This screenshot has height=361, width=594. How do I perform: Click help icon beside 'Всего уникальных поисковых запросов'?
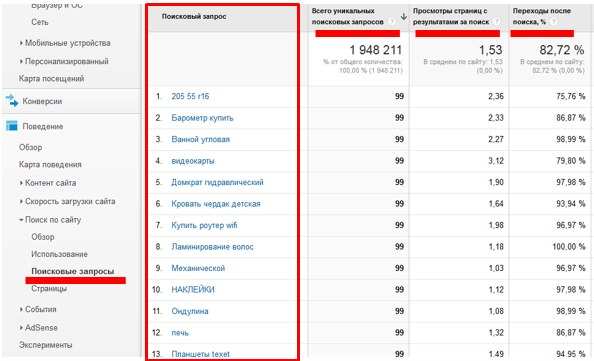pyautogui.click(x=392, y=22)
